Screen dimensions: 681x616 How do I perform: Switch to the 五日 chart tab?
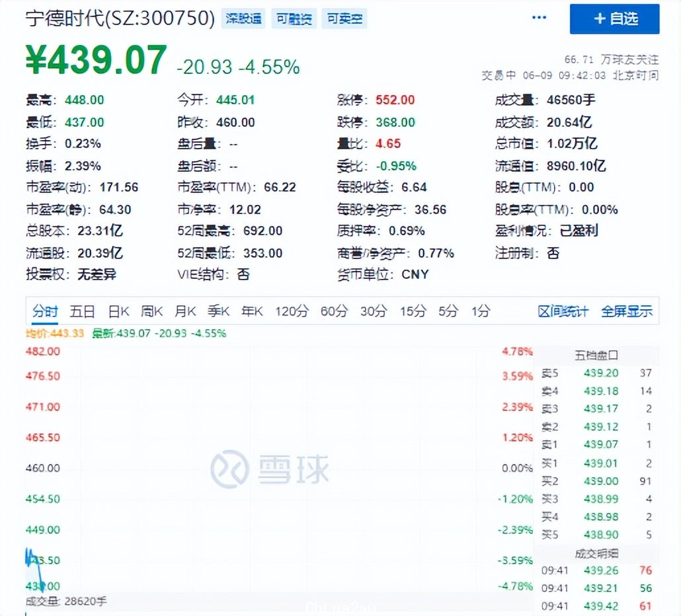pos(82,311)
